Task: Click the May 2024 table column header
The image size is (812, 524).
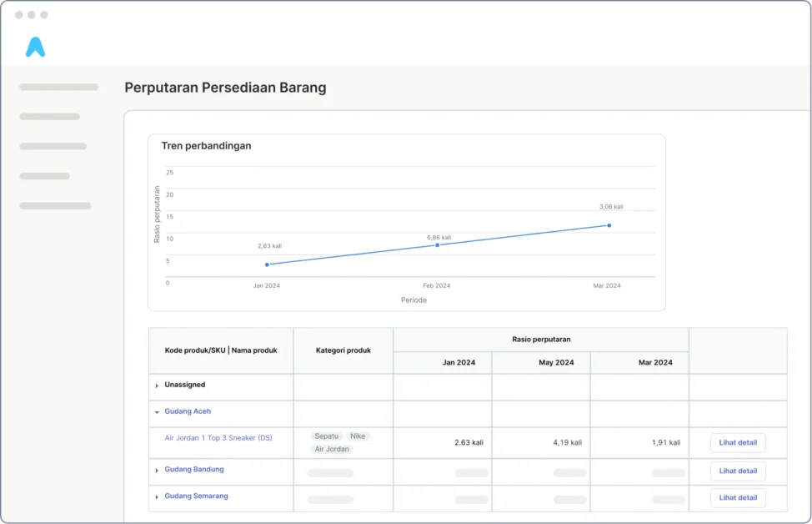Action: coord(557,363)
